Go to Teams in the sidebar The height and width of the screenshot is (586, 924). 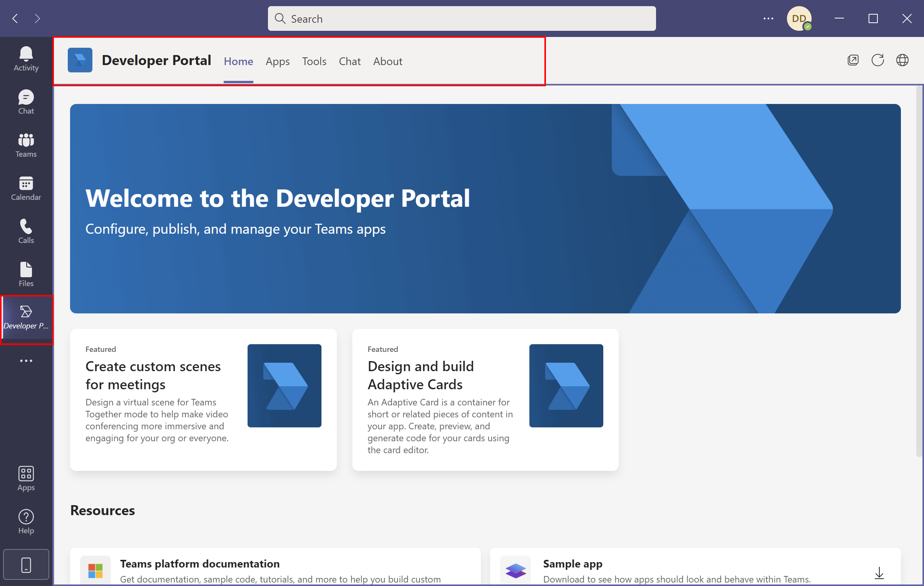26,145
